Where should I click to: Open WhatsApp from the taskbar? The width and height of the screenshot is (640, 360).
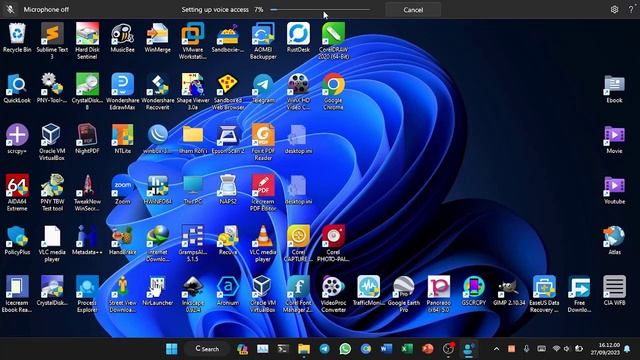click(x=345, y=349)
